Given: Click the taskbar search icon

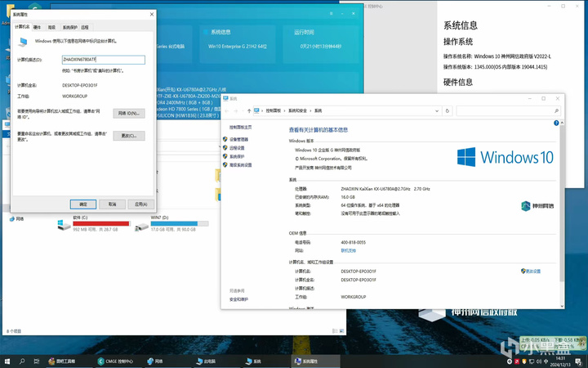Looking at the screenshot, I should [x=22, y=361].
